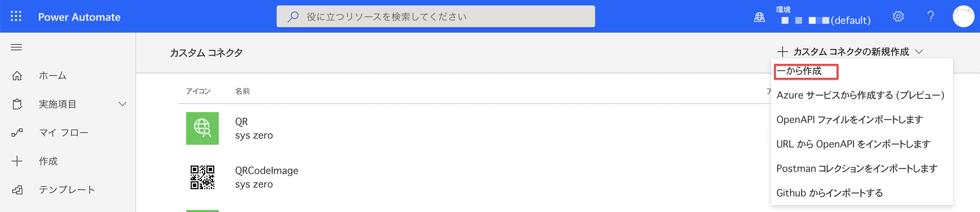This screenshot has height=212, width=980.
Task: Choose Github からインポートする
Action: click(829, 193)
